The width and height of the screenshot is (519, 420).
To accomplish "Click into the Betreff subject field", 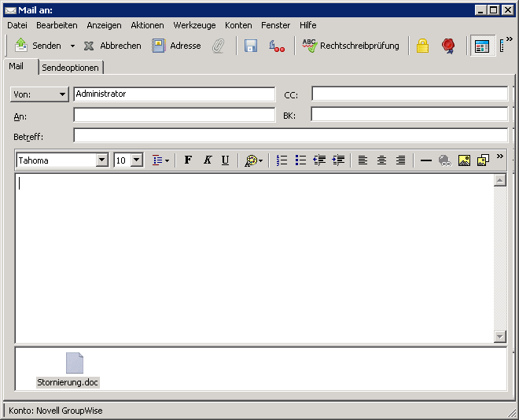I will pyautogui.click(x=289, y=135).
